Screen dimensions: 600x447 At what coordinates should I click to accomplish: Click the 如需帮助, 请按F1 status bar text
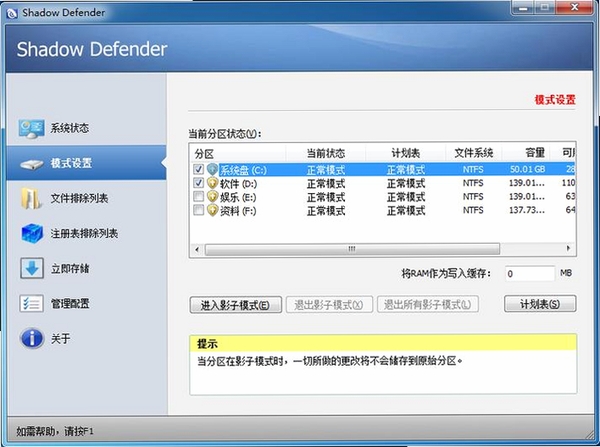tap(55, 432)
